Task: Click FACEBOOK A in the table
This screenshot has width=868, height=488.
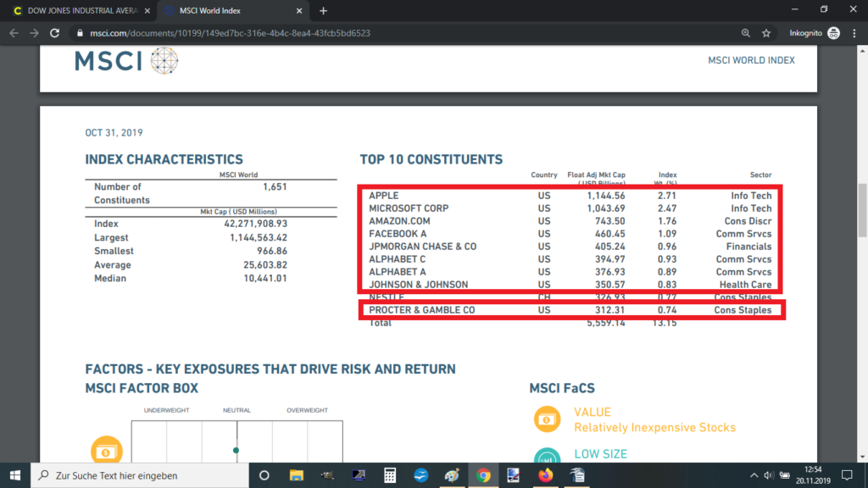Action: [x=398, y=234]
